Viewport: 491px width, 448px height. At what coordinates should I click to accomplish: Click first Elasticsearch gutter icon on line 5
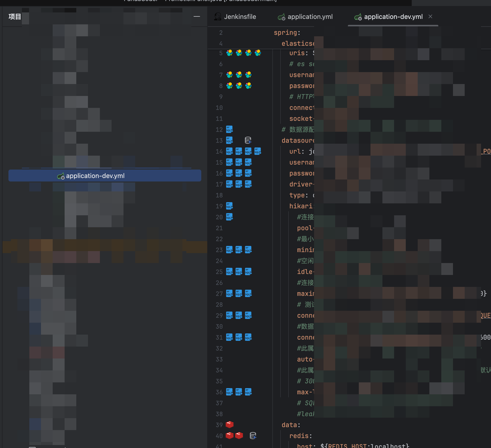click(x=229, y=53)
